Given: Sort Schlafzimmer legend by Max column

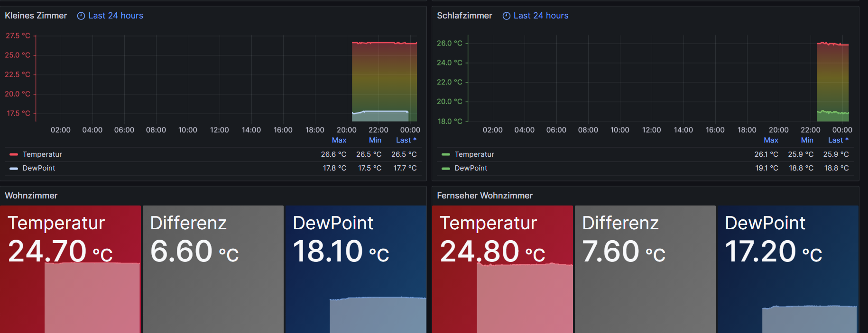Looking at the screenshot, I should [x=771, y=140].
